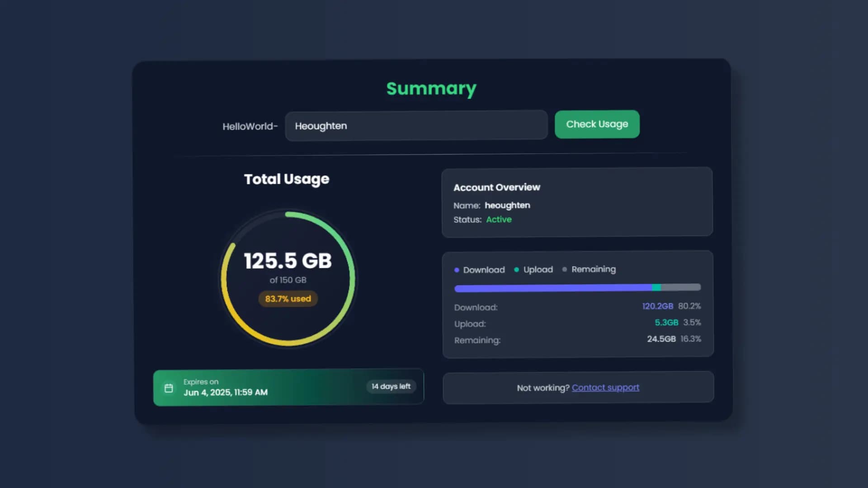
Task: Focus the username input containing Heoughten
Action: click(x=416, y=126)
